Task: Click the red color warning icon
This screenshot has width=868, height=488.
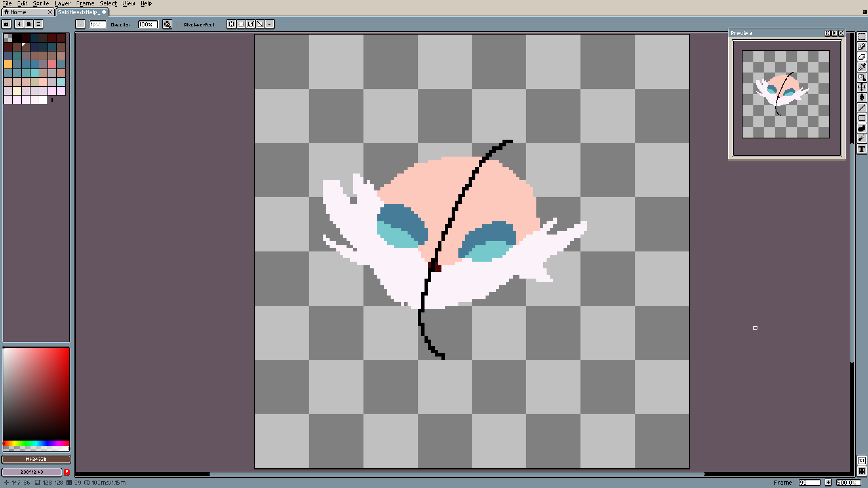Action: click(x=67, y=472)
